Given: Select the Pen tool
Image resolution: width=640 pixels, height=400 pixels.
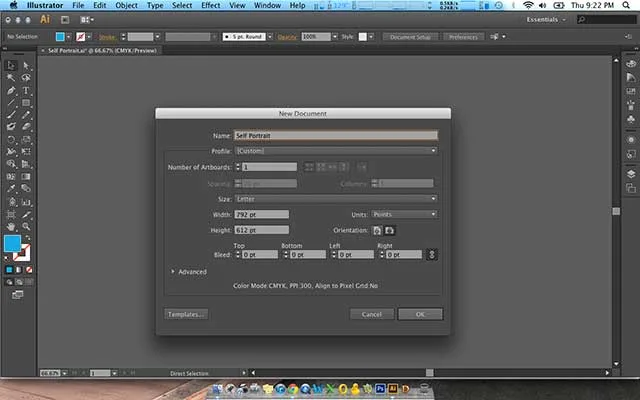Looking at the screenshot, I should 11,90.
